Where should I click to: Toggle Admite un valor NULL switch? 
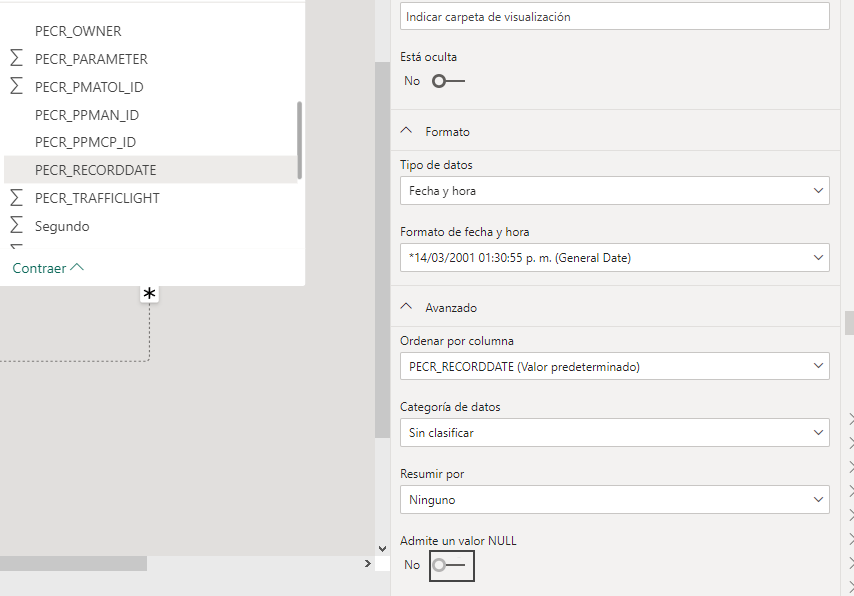(452, 565)
